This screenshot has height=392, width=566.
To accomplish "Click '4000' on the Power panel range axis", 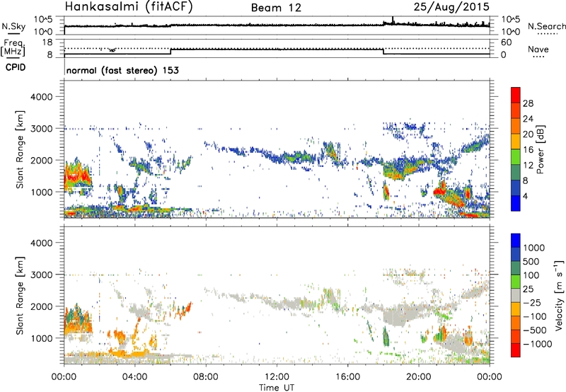I will pos(42,97).
